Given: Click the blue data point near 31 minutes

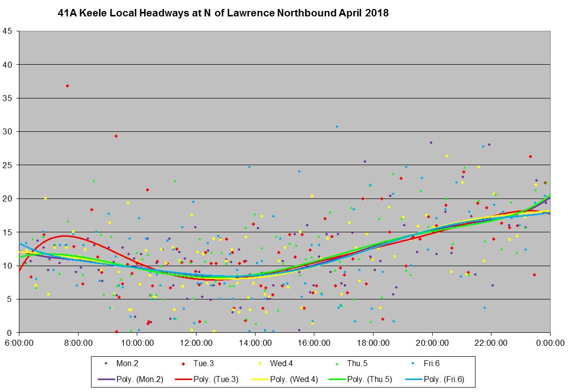Looking at the screenshot, I should pos(337,126).
